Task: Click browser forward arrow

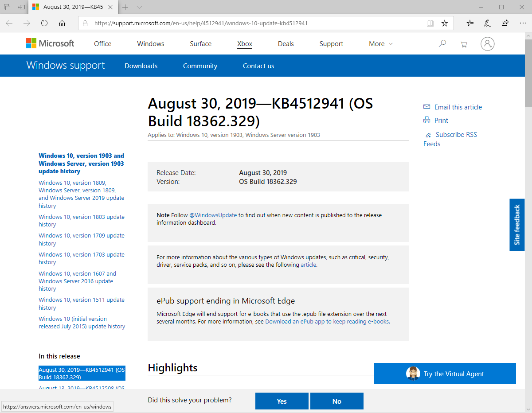Action: [x=27, y=23]
